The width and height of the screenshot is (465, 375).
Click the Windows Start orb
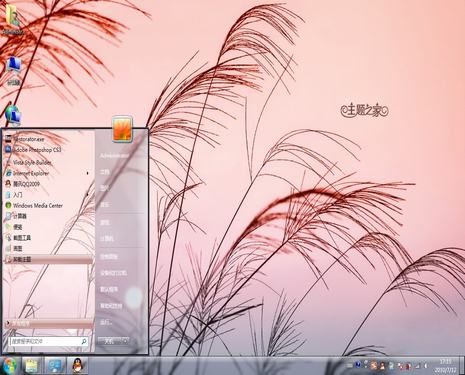point(9,366)
